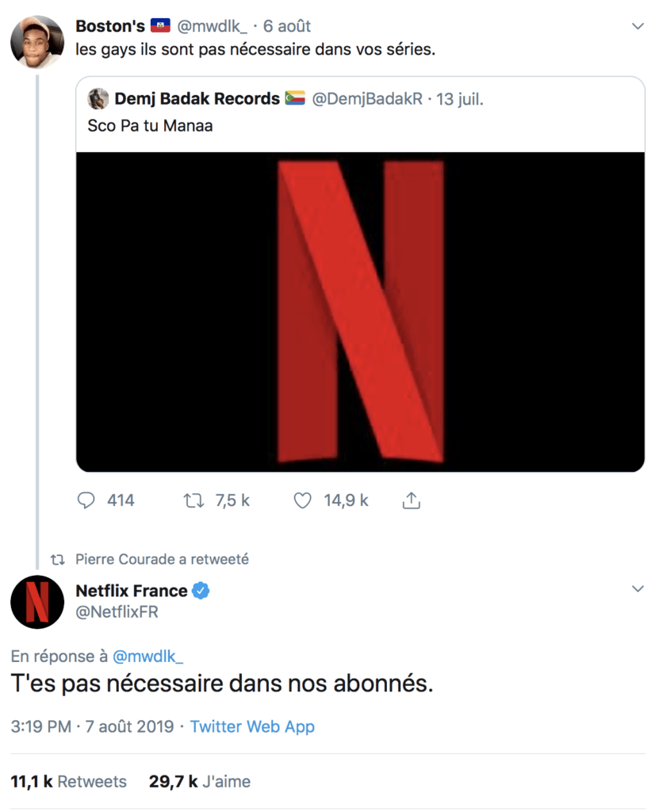Click the blue verified badge icon

click(202, 591)
